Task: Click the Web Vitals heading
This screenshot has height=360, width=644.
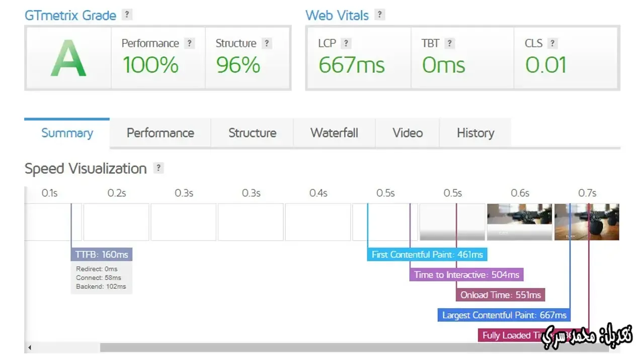Action: tap(338, 15)
